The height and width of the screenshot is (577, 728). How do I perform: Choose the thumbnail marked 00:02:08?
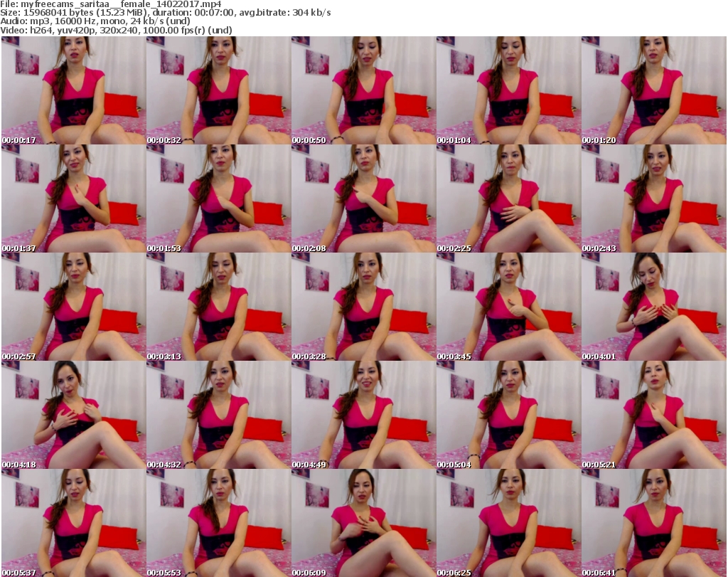point(363,198)
